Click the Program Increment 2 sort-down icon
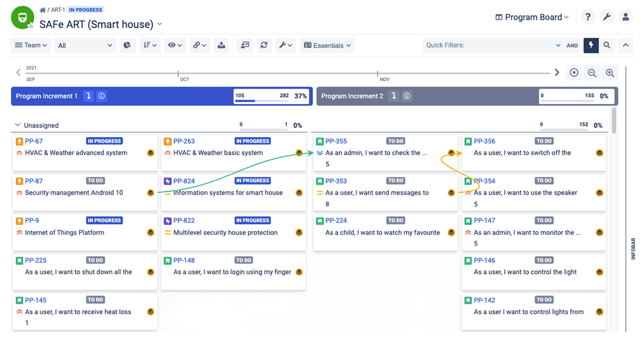This screenshot has height=337, width=644. tap(394, 96)
